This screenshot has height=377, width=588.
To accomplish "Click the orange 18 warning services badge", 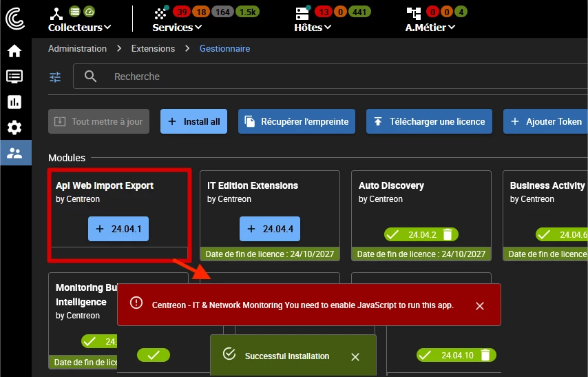I will point(201,12).
